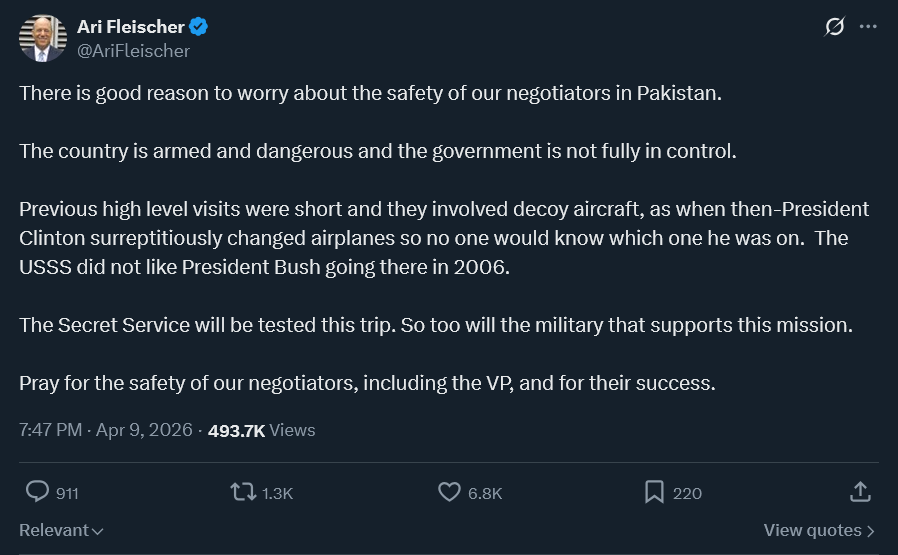Click the 493.7K Views count
The image size is (898, 555).
click(262, 430)
